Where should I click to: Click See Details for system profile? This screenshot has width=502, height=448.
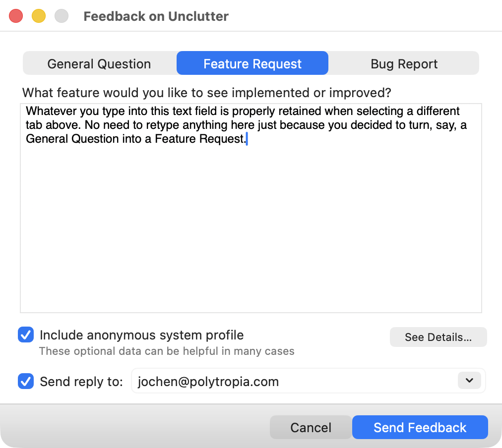(x=438, y=337)
